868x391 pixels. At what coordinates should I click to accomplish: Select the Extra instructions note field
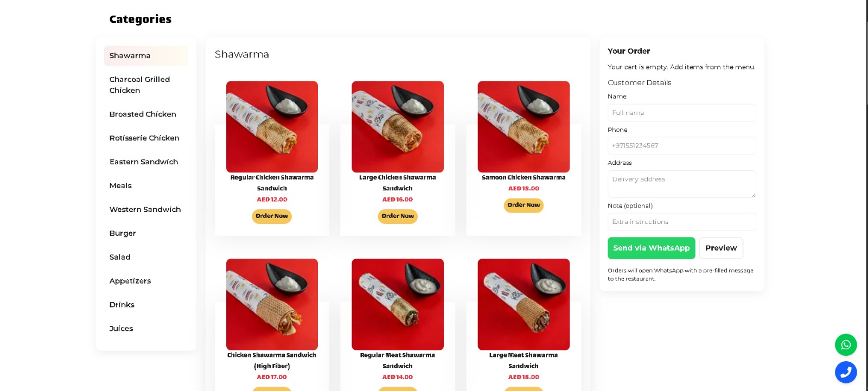[x=681, y=222]
